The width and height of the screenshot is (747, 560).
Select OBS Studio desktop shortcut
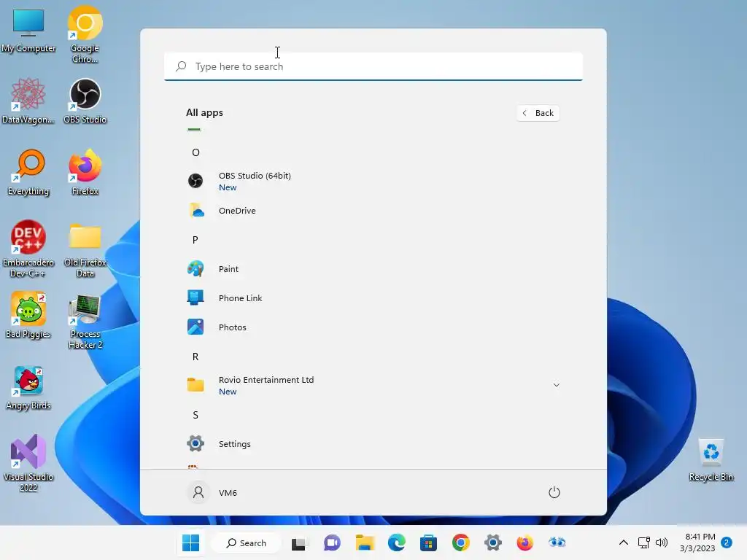click(85, 101)
